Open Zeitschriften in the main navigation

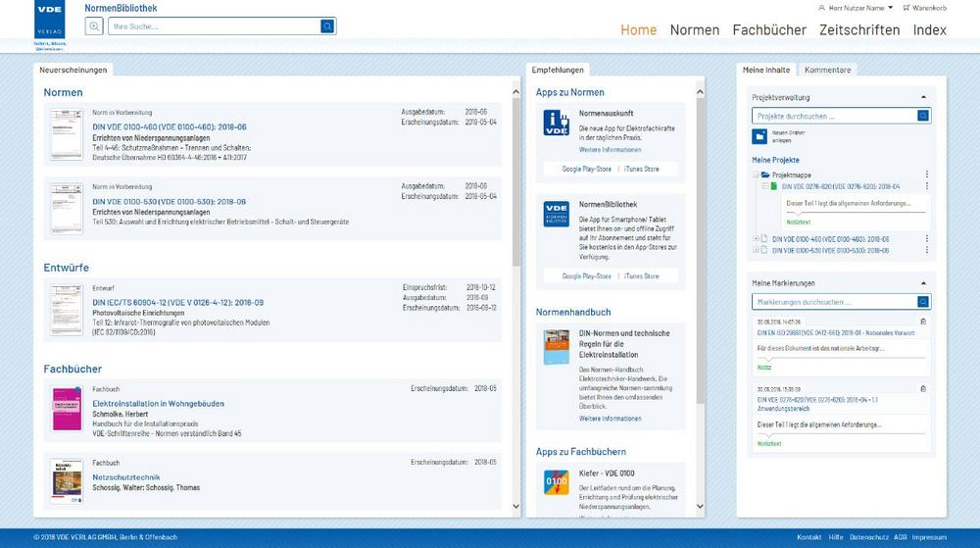point(858,29)
